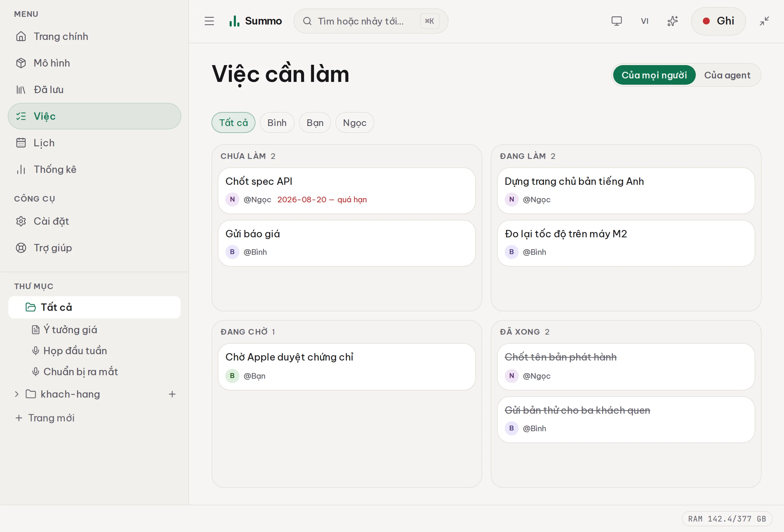The width and height of the screenshot is (784, 532).
Task: Open the Chuẩn bị ra mắt recording
Action: tap(80, 372)
